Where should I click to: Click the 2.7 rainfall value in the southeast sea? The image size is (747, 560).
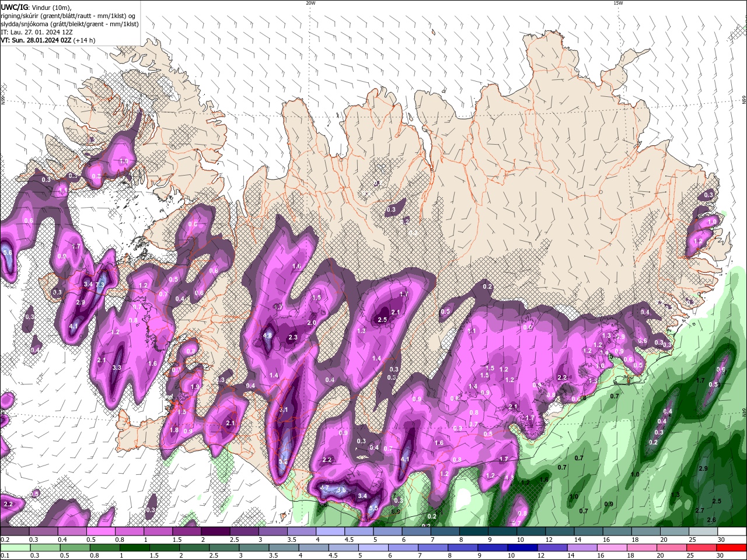pos(700,510)
